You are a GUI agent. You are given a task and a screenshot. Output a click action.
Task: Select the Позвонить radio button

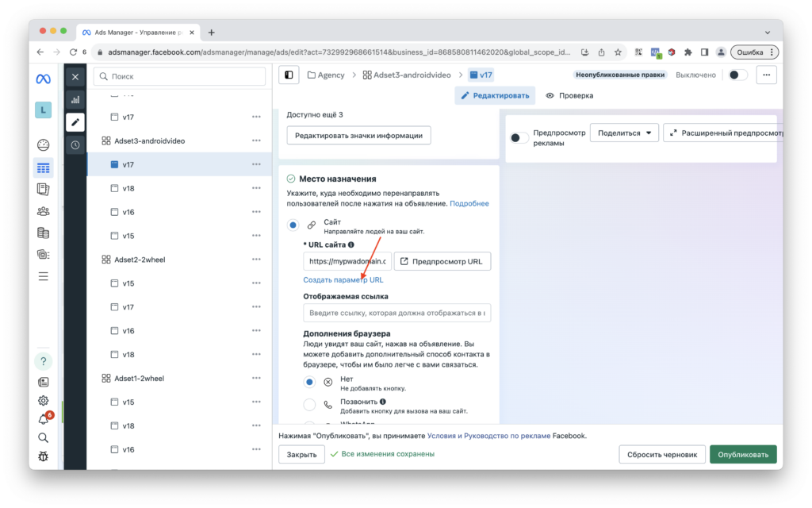tap(309, 404)
